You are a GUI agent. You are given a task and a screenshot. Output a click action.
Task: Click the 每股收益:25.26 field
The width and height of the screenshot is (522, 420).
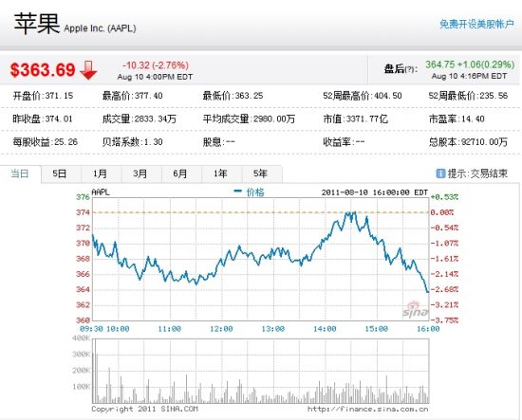[46, 142]
